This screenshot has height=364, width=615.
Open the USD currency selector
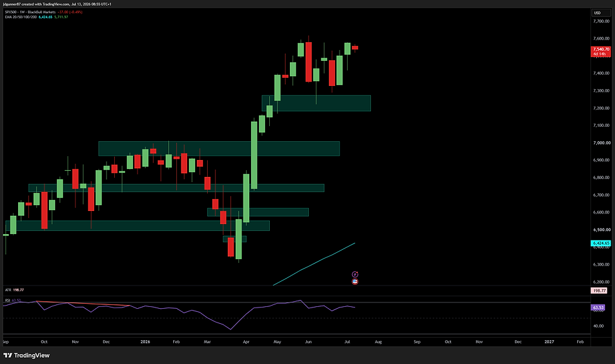[x=601, y=13]
